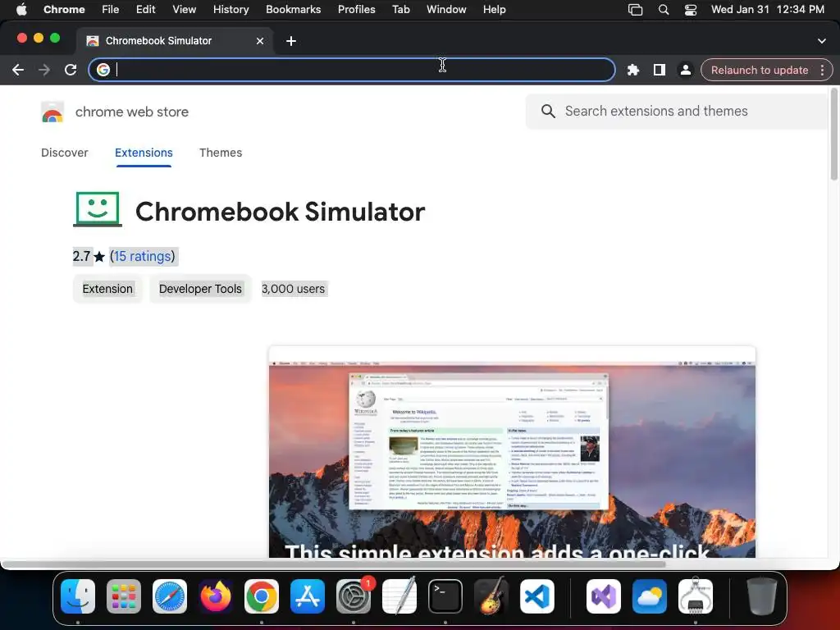Open the cloud weather app in dock
This screenshot has width=840, height=630.
point(650,596)
